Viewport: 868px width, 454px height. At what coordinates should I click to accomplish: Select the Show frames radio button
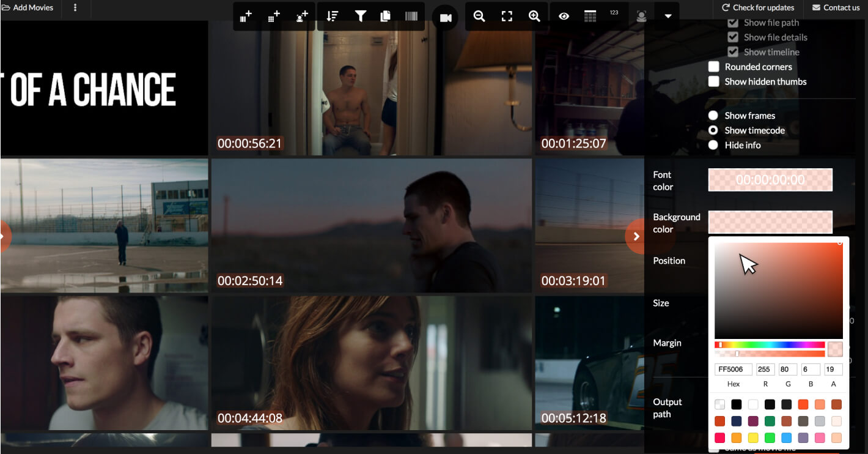click(x=713, y=116)
